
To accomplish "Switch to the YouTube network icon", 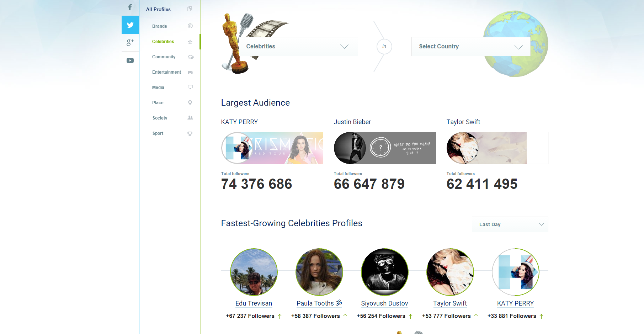I will pos(130,60).
